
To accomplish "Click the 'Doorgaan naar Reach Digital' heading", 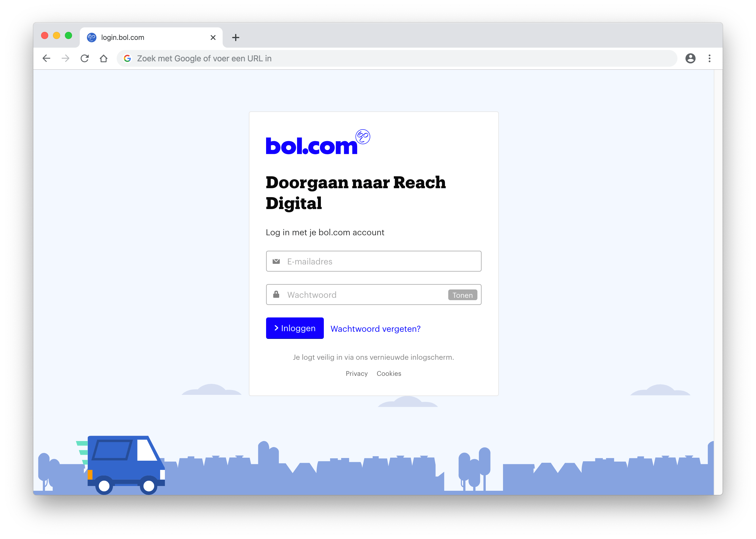I will [356, 193].
